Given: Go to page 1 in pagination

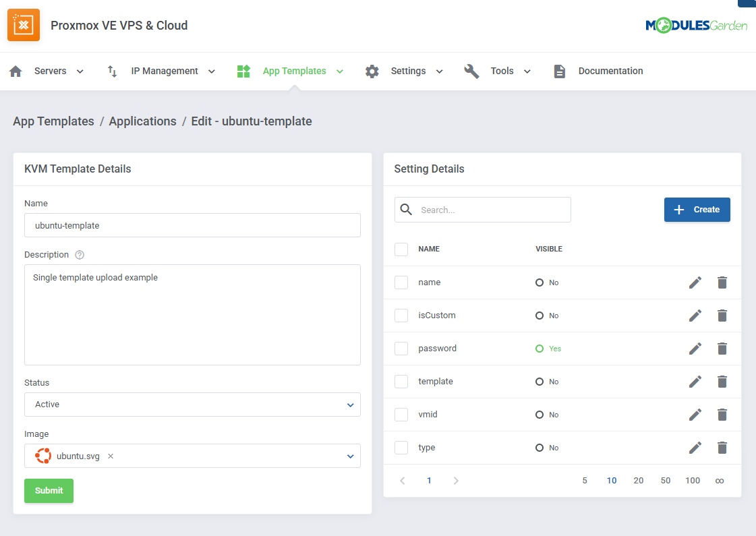Looking at the screenshot, I should (x=429, y=481).
